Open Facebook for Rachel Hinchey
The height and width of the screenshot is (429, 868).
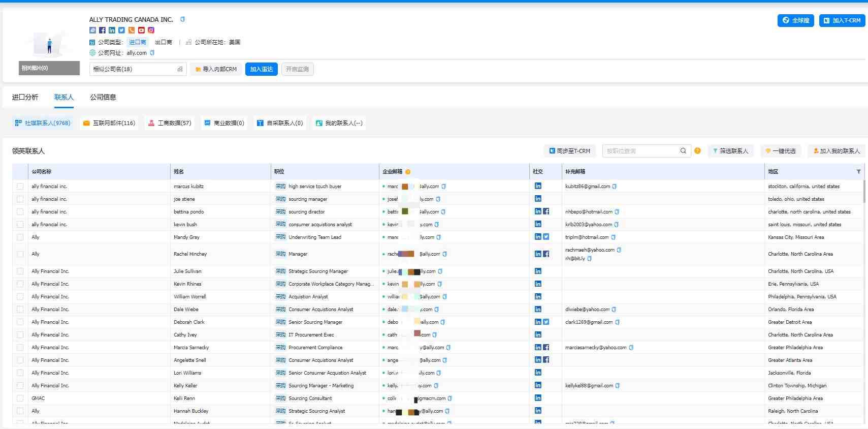point(546,254)
